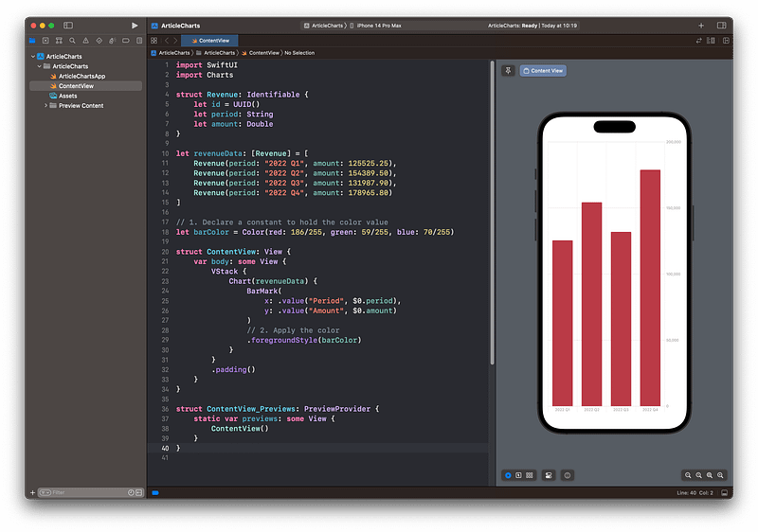
Task: Zoom in the preview canvas
Action: coord(720,475)
